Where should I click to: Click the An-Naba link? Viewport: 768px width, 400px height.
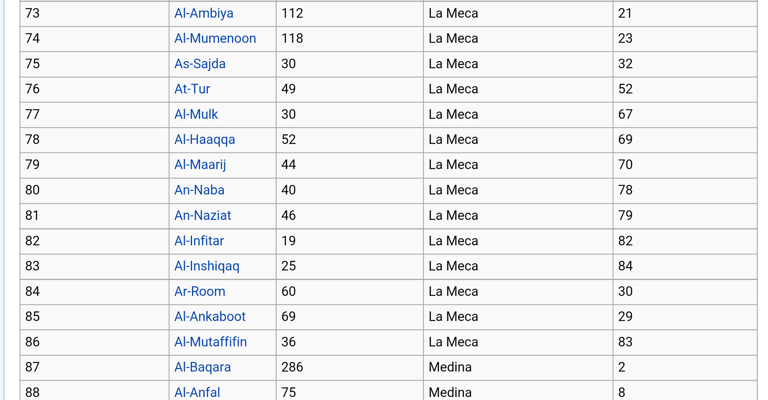pos(199,190)
